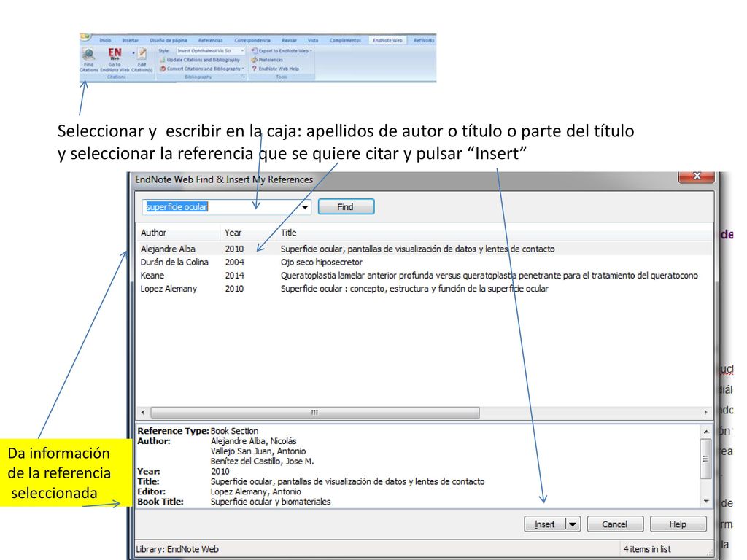This screenshot has width=747, height=560.
Task: Expand Bibliography group dialog launcher
Action: tap(244, 77)
